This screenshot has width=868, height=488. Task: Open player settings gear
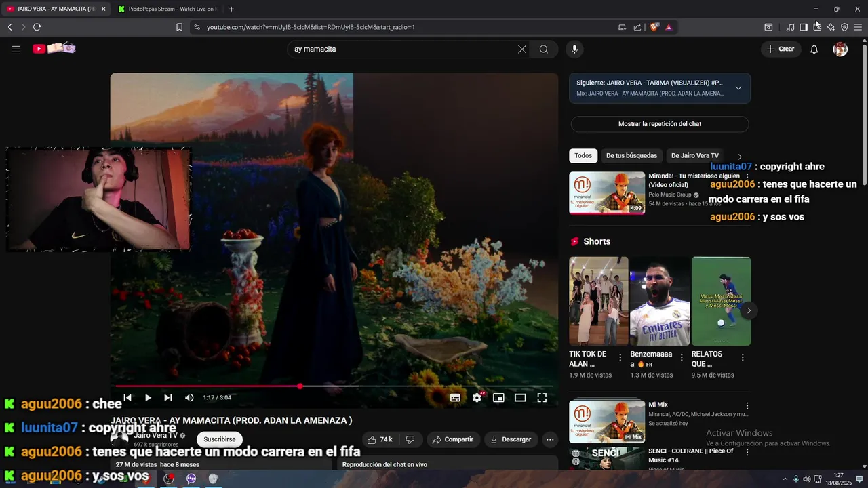click(x=477, y=398)
